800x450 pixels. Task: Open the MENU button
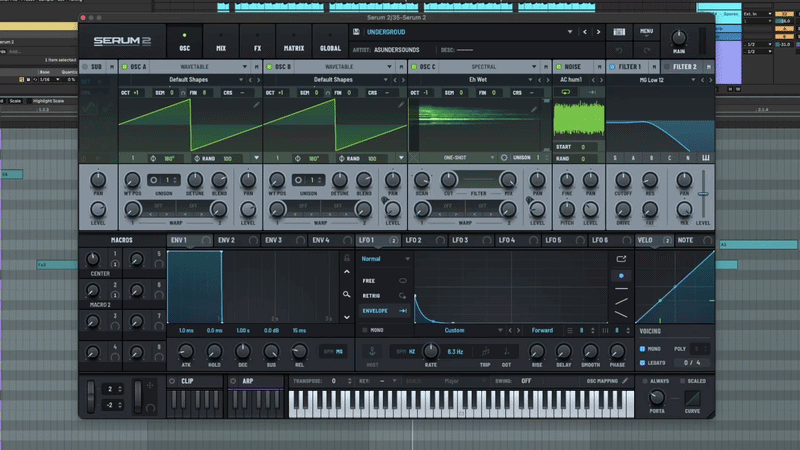tap(646, 32)
